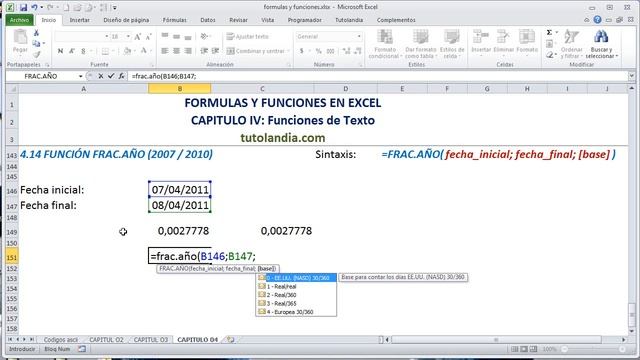
Task: Open Ordenar y filtrar menu
Action: [571, 44]
